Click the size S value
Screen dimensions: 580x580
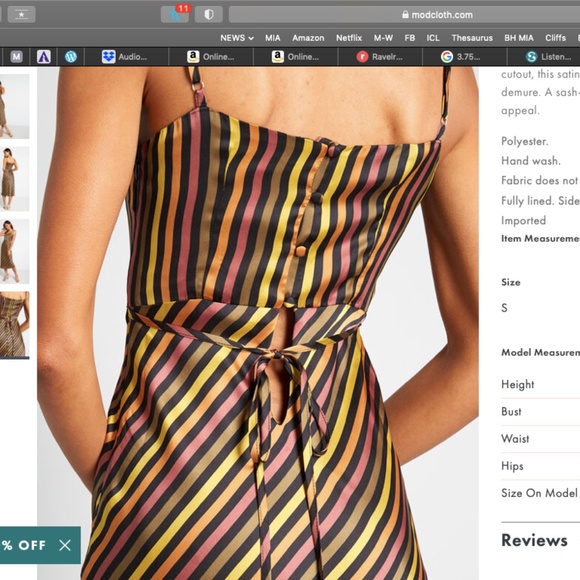504,308
